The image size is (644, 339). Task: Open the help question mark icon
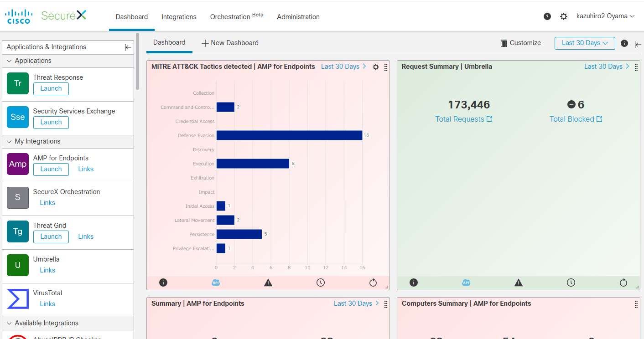tap(547, 16)
